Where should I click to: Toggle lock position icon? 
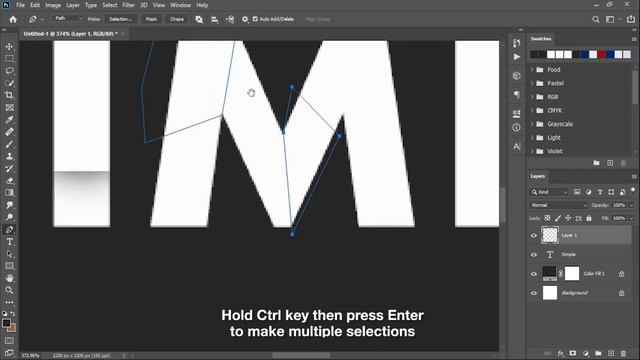point(568,218)
